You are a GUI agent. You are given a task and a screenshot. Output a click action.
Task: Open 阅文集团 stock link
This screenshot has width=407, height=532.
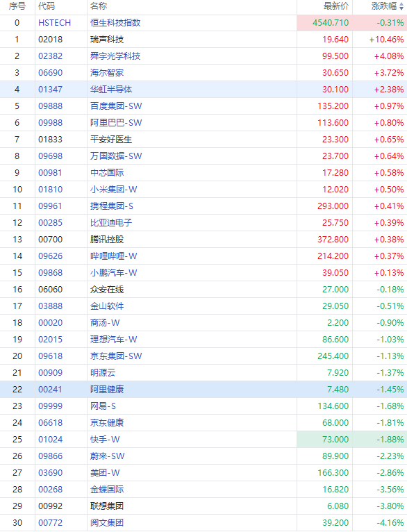[107, 522]
